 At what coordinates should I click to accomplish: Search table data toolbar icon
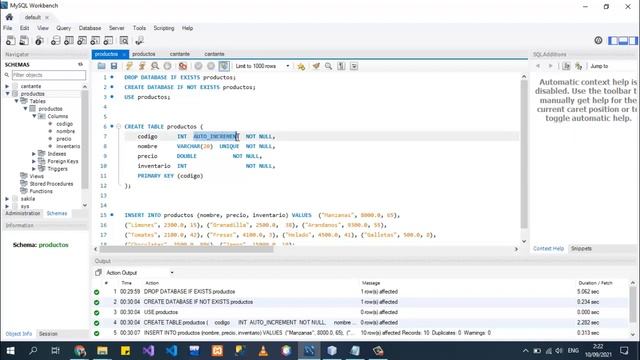[124, 40]
